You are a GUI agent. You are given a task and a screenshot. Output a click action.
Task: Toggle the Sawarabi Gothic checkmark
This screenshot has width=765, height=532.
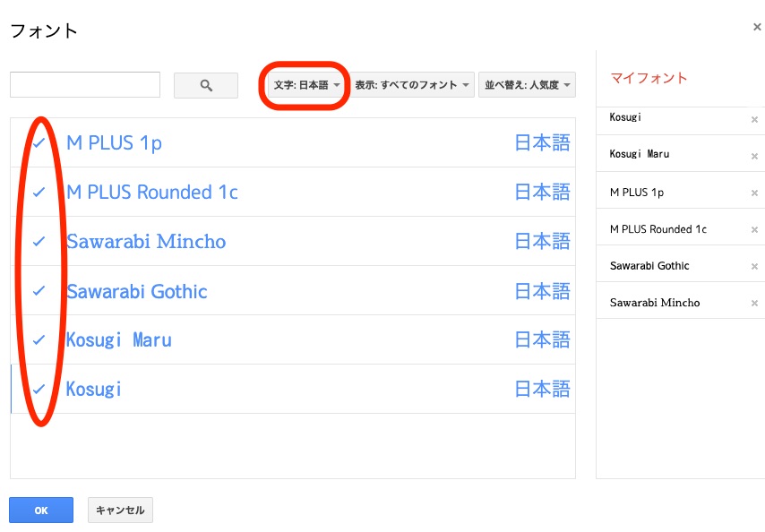coord(39,290)
